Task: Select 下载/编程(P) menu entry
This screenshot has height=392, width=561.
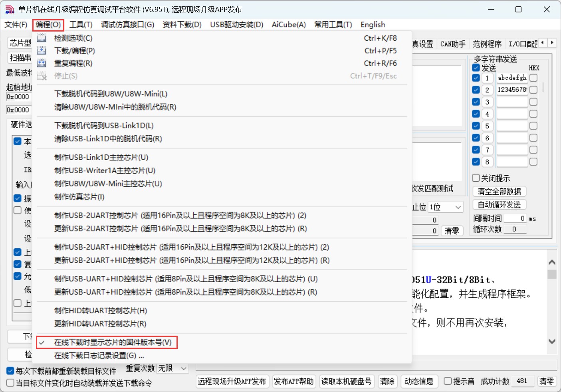Action: pyautogui.click(x=222, y=51)
